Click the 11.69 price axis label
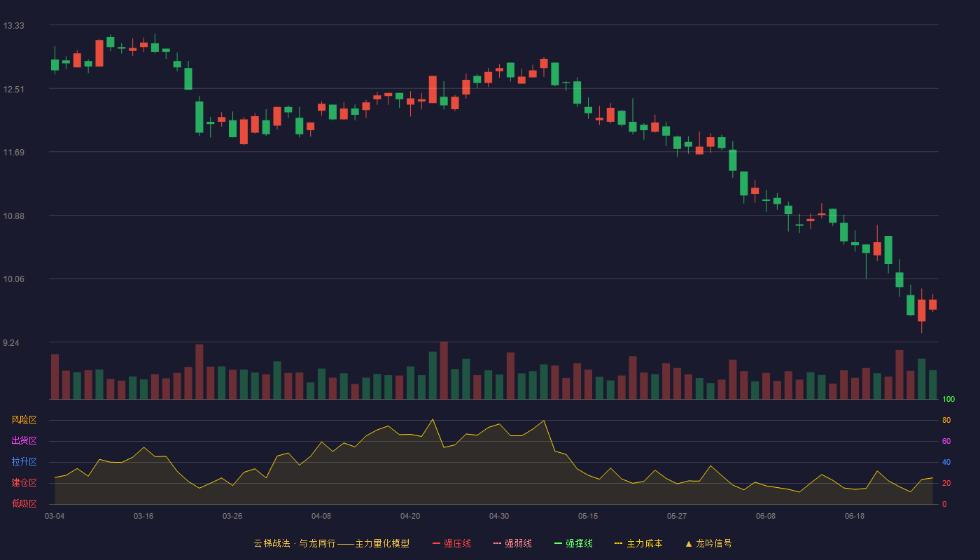 (13, 153)
